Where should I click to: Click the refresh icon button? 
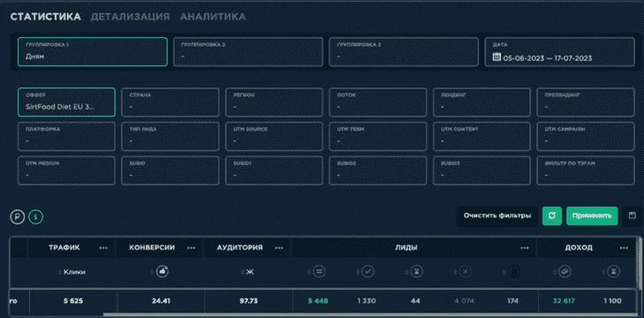point(552,216)
